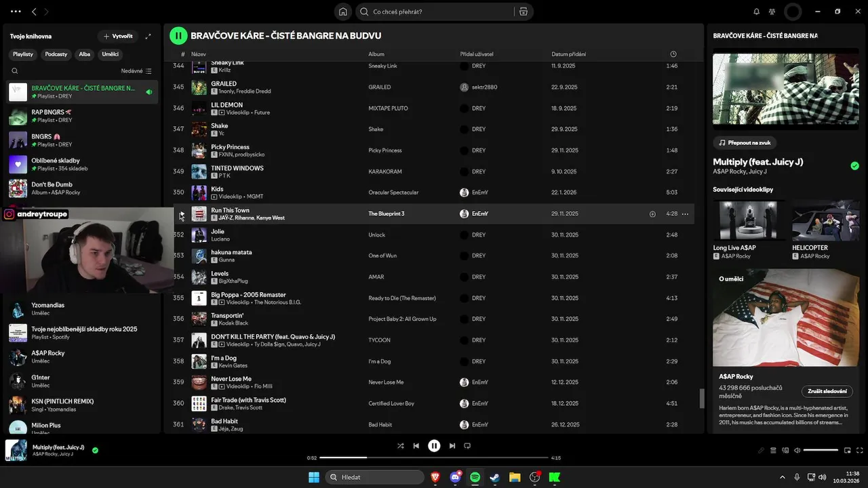Viewport: 868px width, 488px height.
Task: Click Přepnout na zvuk button
Action: [745, 143]
